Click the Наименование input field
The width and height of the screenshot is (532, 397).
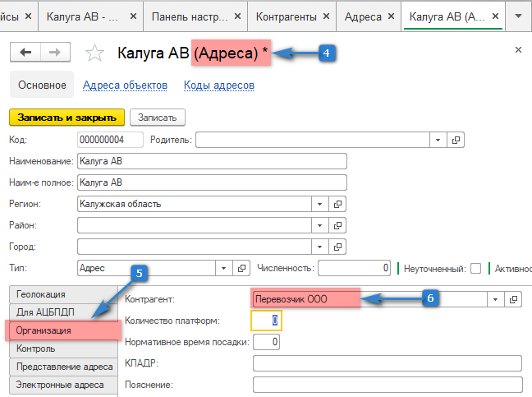point(212,161)
